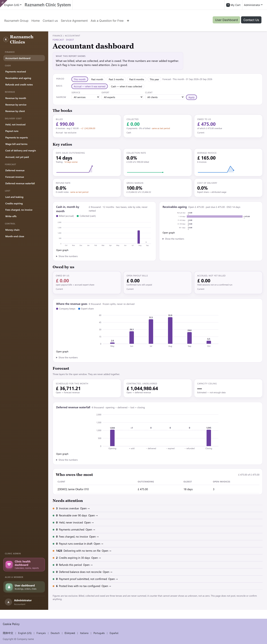Click the Apply filter button
267x644 pixels.
[191, 97]
